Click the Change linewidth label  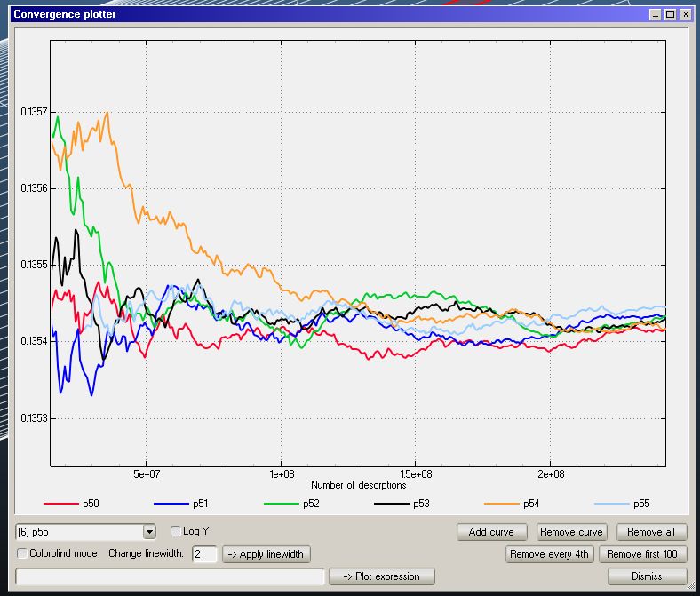point(146,553)
